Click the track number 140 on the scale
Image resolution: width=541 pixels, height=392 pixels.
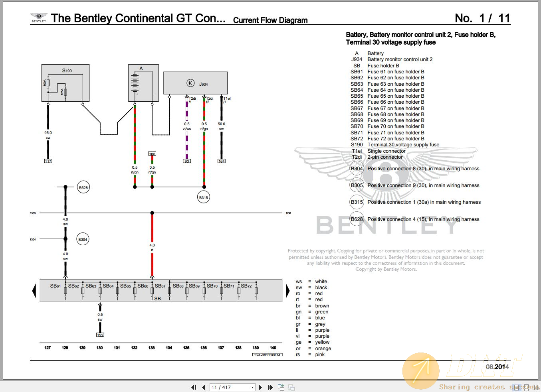[x=273, y=348]
